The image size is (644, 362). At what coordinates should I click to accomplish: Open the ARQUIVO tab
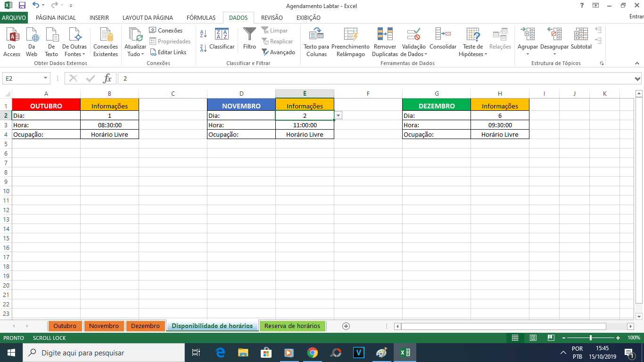click(14, 17)
